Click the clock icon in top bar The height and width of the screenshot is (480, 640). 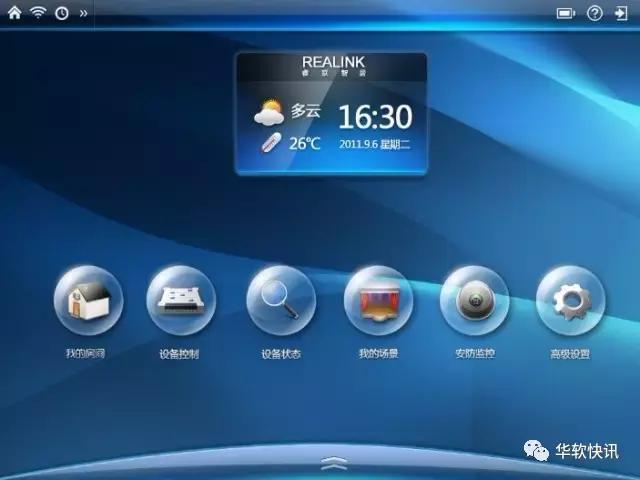pyautogui.click(x=62, y=13)
